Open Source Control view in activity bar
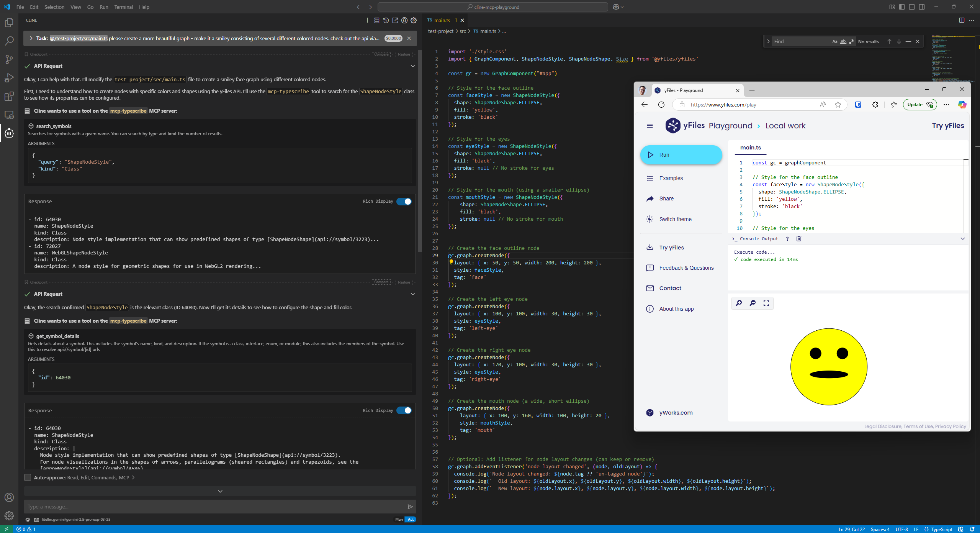The height and width of the screenshot is (533, 980). tap(9, 59)
